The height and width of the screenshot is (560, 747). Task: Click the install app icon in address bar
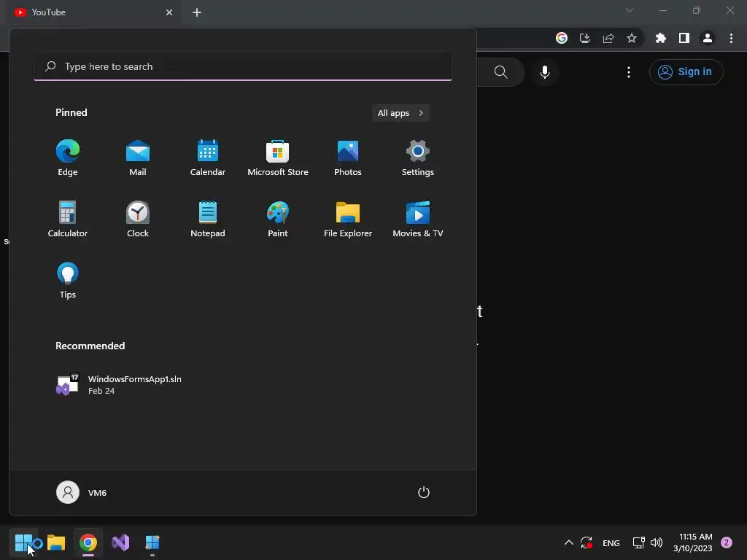click(585, 38)
